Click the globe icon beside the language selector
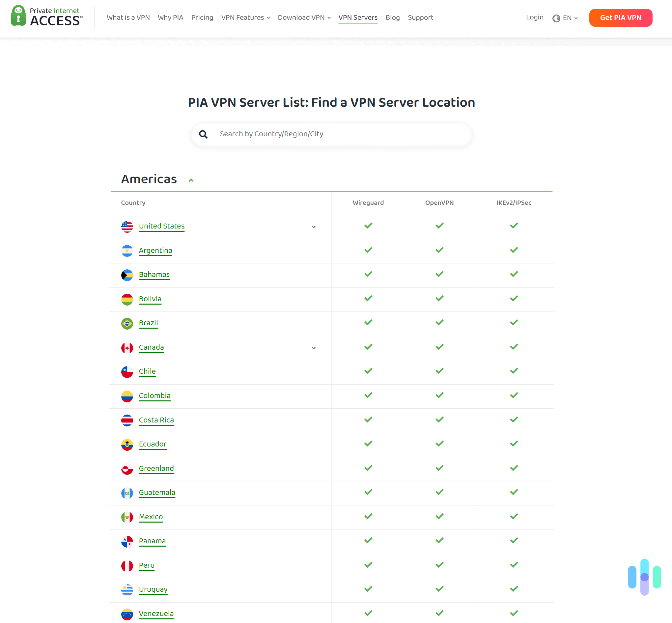 (556, 18)
